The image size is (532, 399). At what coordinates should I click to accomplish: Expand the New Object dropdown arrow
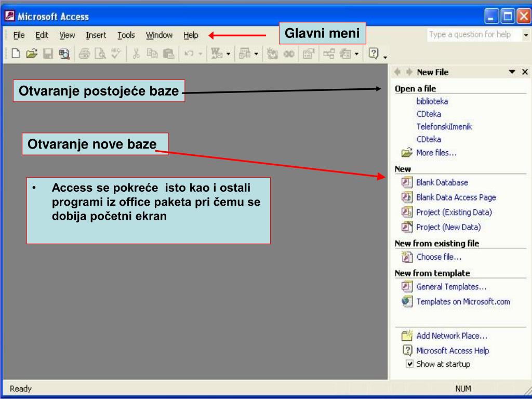click(356, 54)
